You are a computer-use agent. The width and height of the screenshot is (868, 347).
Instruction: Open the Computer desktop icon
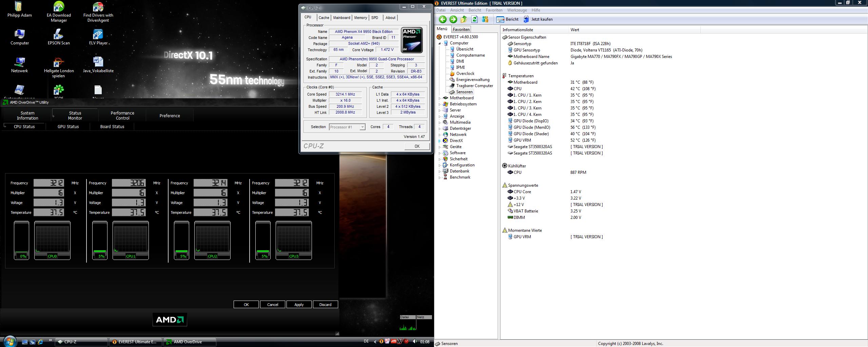point(20,37)
